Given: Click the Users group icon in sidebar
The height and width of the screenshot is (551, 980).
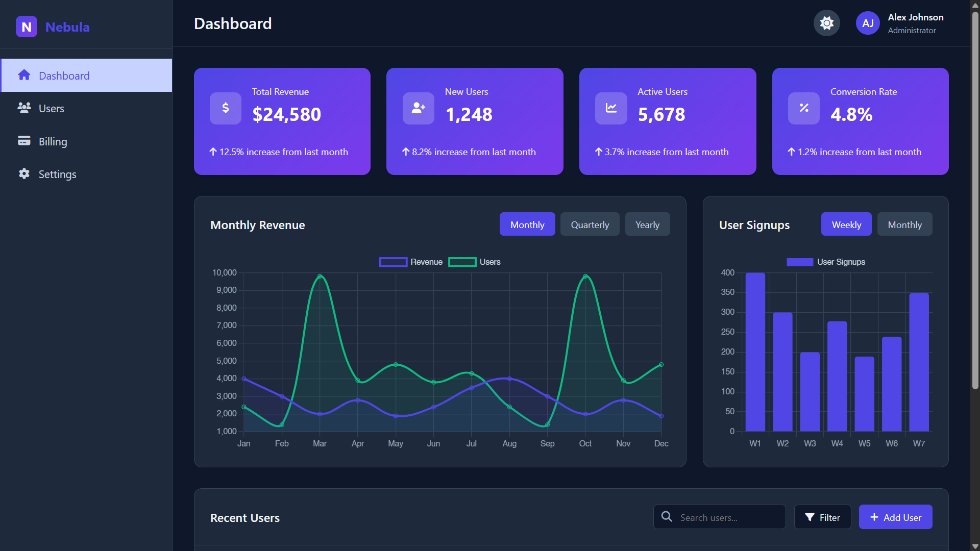Looking at the screenshot, I should [x=24, y=108].
